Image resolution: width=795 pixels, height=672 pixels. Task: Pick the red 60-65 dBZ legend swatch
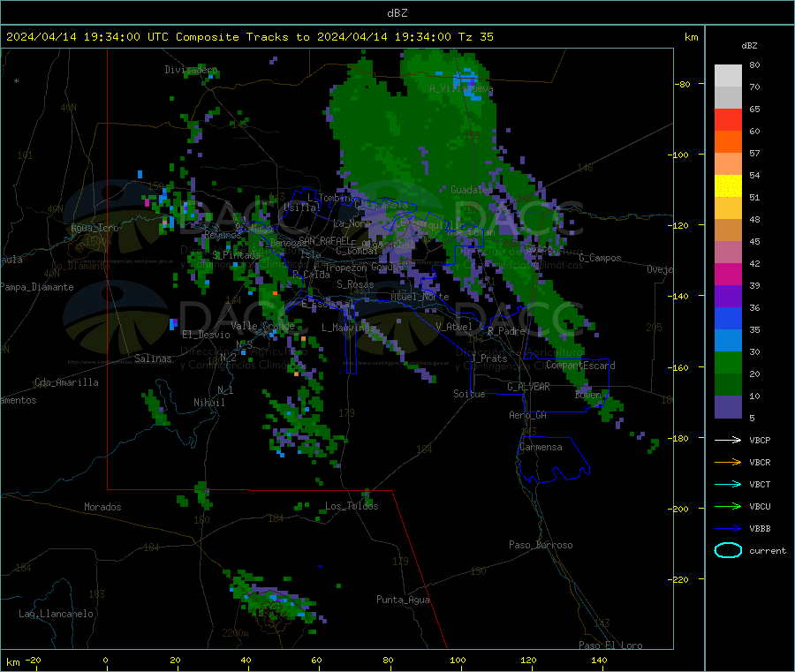(x=728, y=119)
